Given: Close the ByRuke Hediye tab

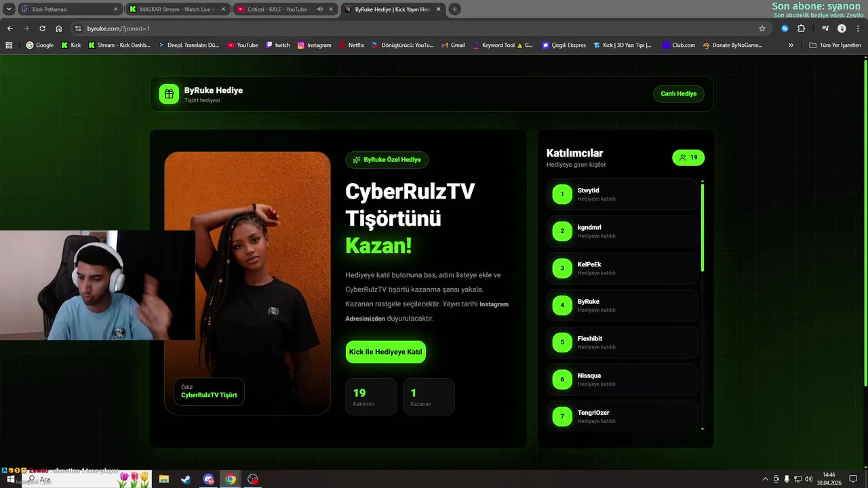Looking at the screenshot, I should pyautogui.click(x=439, y=9).
